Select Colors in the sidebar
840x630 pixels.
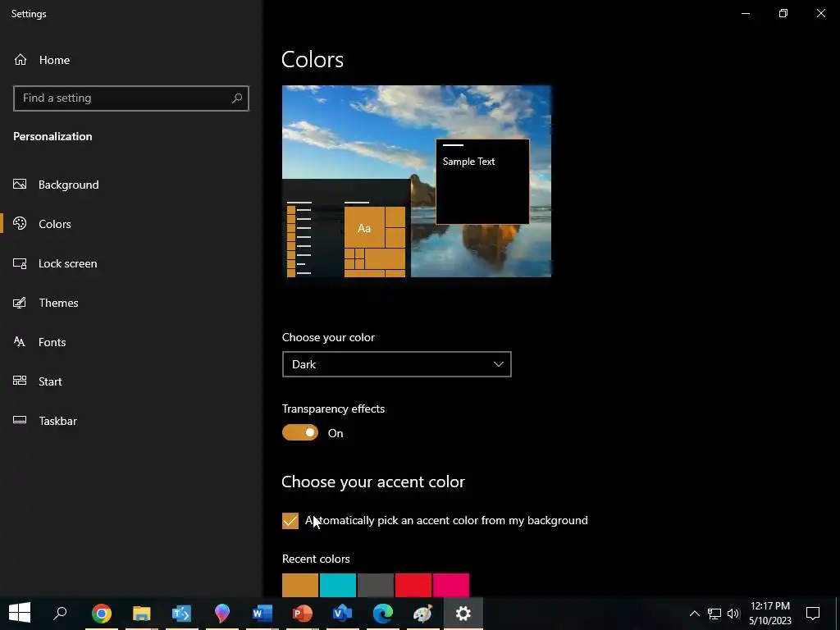point(55,224)
